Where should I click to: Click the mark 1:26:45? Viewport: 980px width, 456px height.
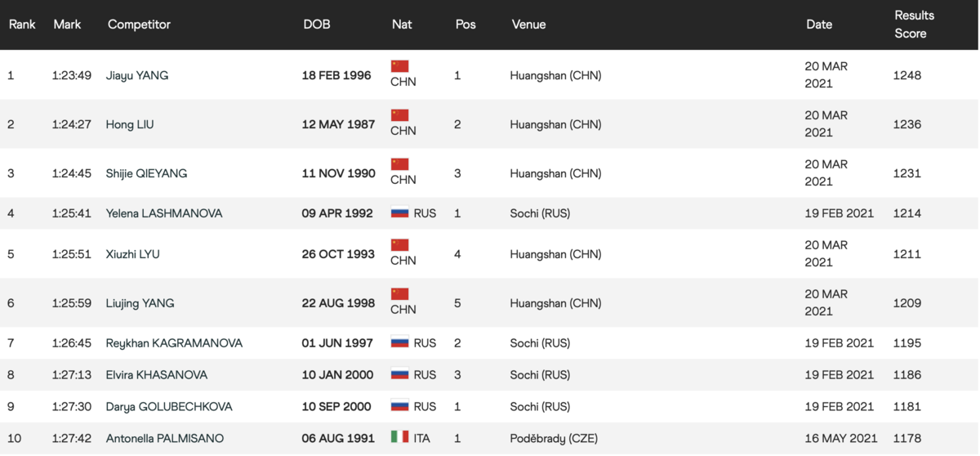(71, 343)
